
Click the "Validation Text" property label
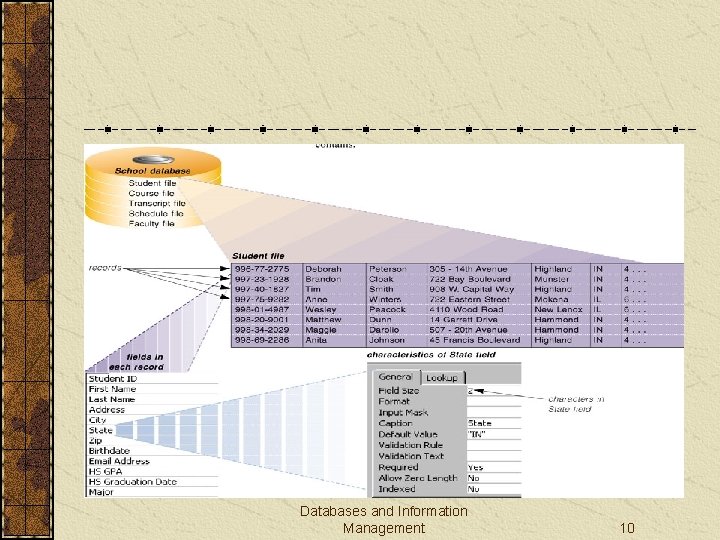click(x=411, y=456)
